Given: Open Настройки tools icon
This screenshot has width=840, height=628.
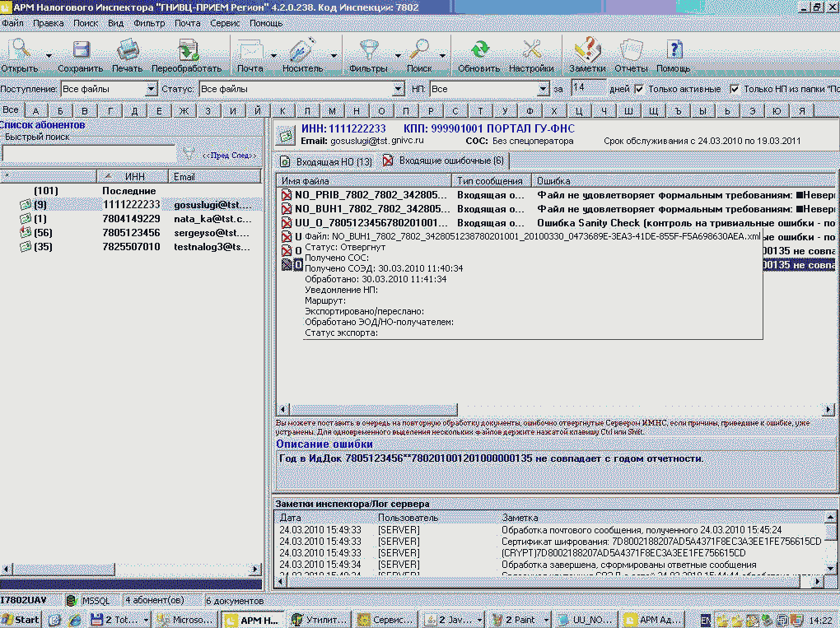Looking at the screenshot, I should tap(531, 51).
